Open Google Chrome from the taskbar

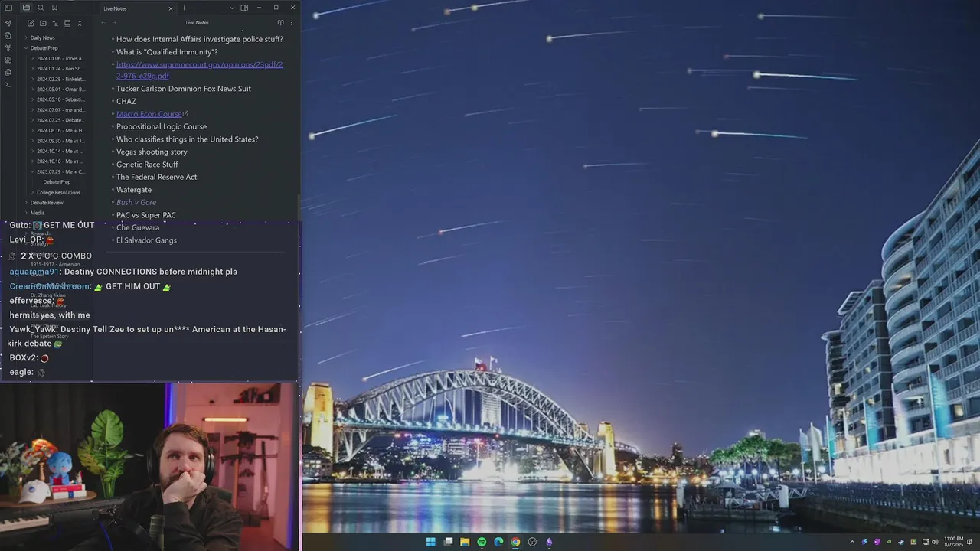pos(515,542)
